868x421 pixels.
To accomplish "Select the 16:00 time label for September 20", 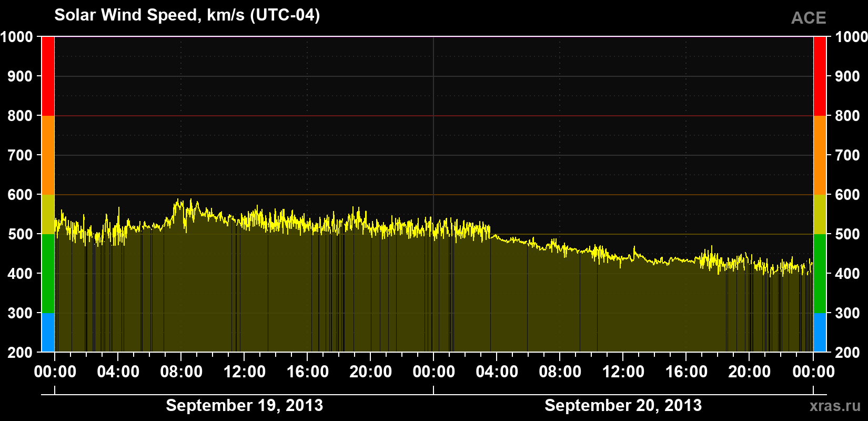I will (x=687, y=372).
